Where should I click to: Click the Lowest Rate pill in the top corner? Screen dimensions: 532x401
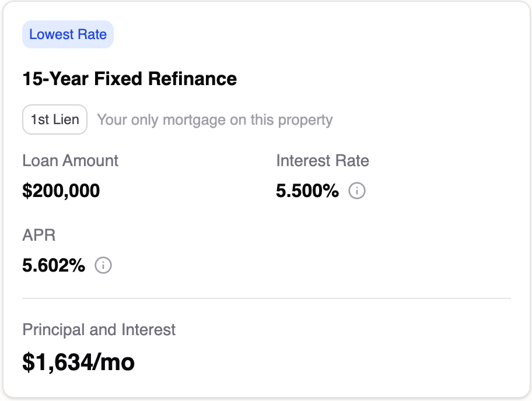coord(68,34)
